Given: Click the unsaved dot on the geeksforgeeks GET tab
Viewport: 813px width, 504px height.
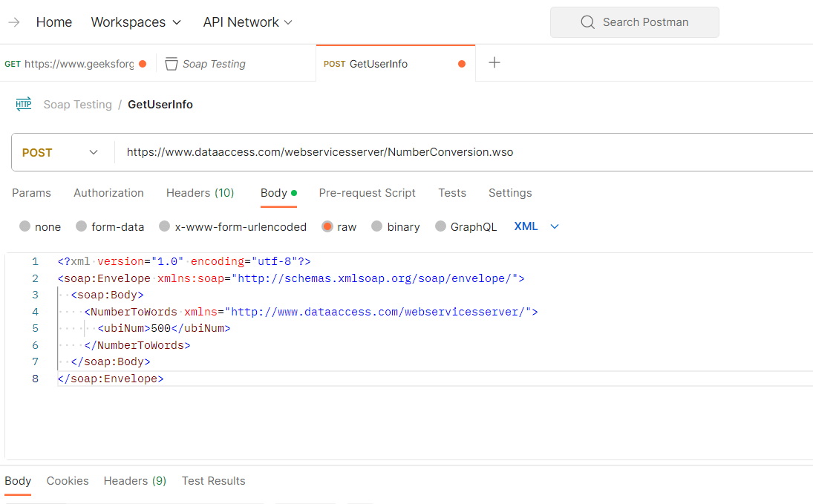Looking at the screenshot, I should [x=143, y=64].
